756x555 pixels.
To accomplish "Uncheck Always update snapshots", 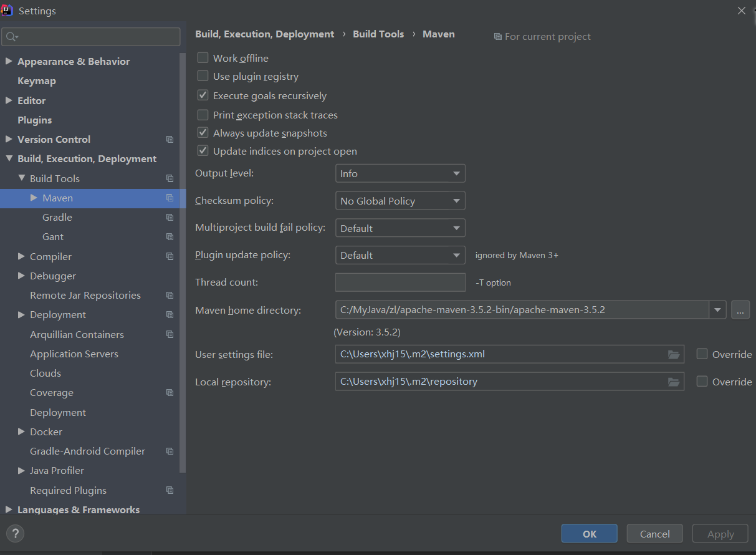I will (203, 133).
